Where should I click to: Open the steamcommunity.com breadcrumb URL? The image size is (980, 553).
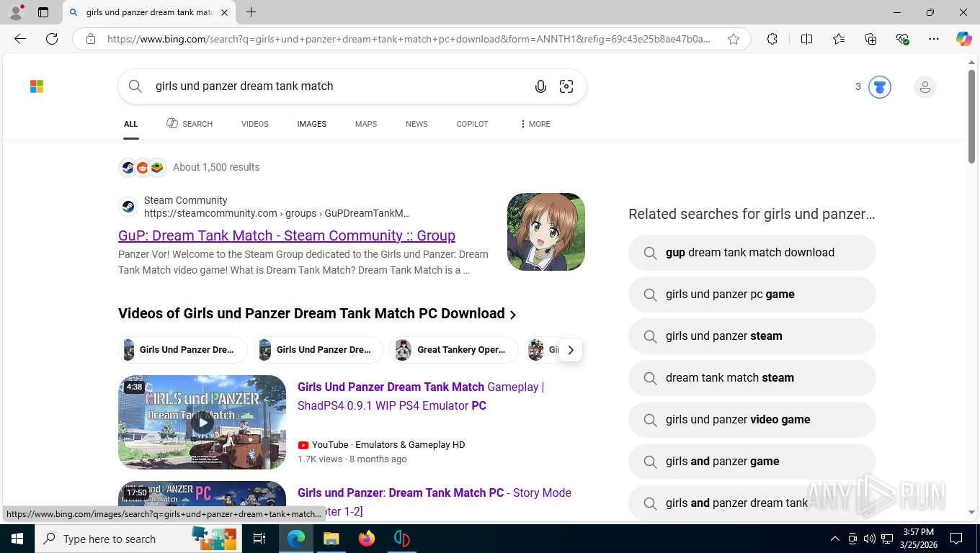[x=277, y=213]
